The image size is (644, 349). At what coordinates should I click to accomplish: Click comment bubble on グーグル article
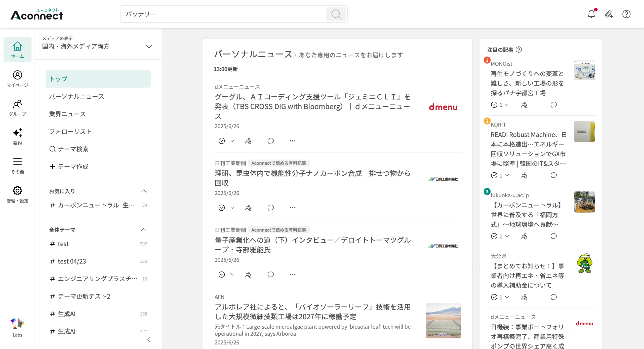[270, 141]
